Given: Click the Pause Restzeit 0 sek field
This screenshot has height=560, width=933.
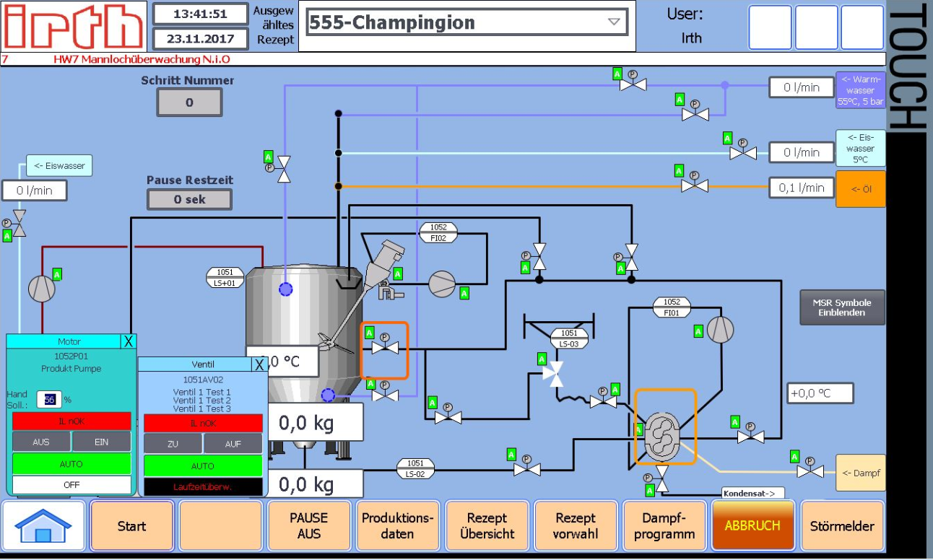Looking at the screenshot, I should pos(189,199).
